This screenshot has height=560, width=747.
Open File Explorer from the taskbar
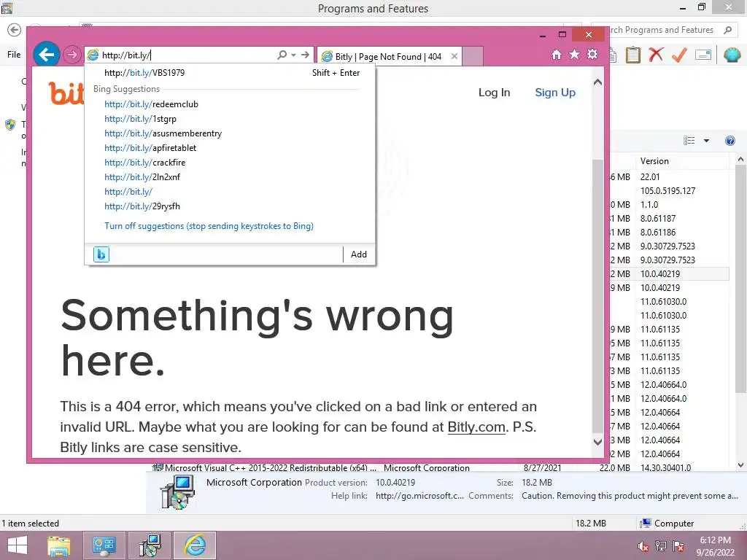click(58, 545)
